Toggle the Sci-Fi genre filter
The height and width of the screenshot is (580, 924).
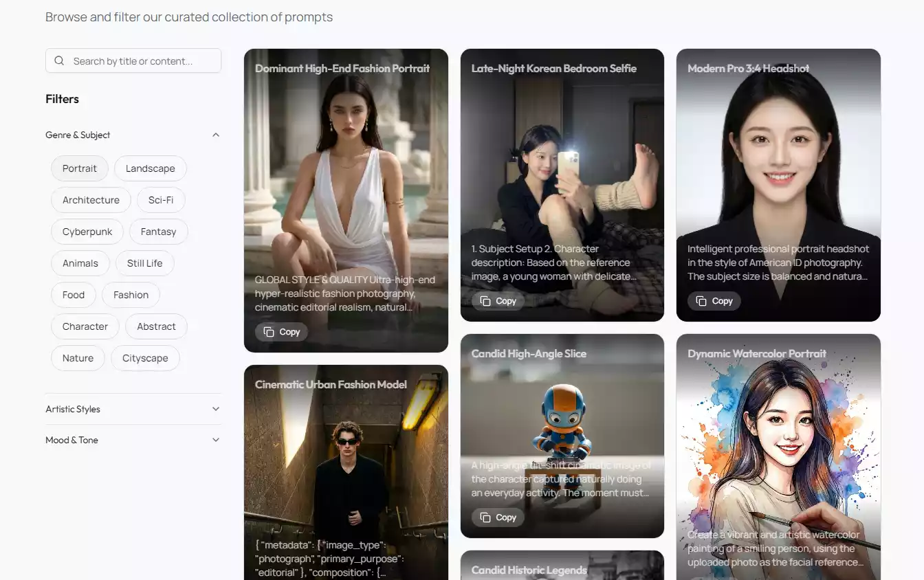161,200
